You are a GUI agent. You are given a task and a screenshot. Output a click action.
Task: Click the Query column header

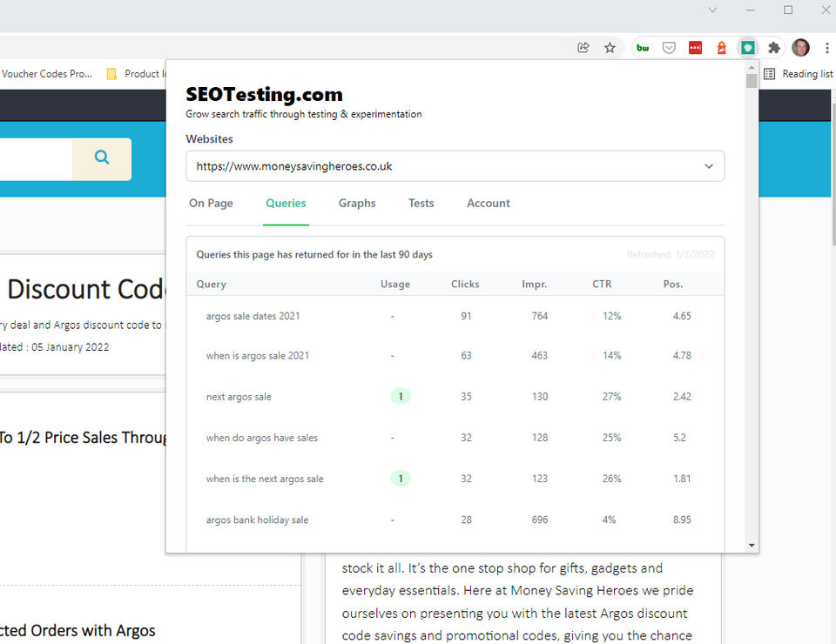[211, 284]
